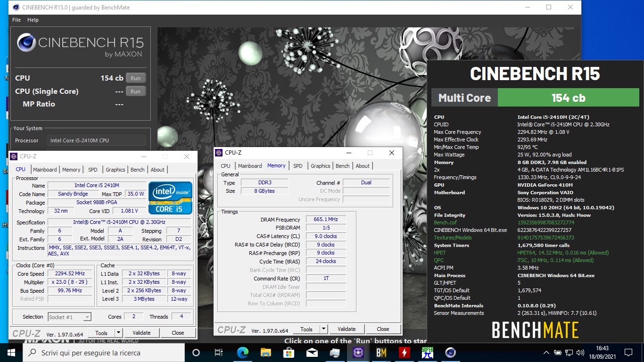The width and height of the screenshot is (644, 362).
Task: Run the Cinebench CPU multi-core test
Action: pyautogui.click(x=136, y=78)
